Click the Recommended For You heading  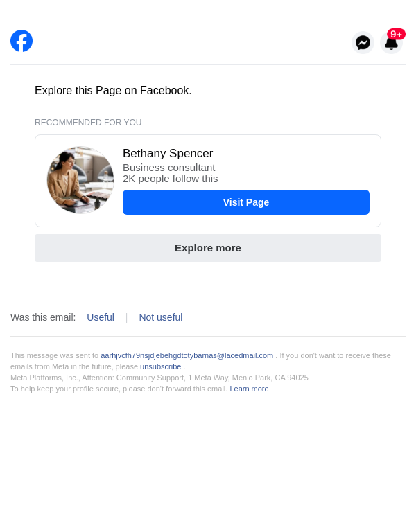[x=88, y=123]
